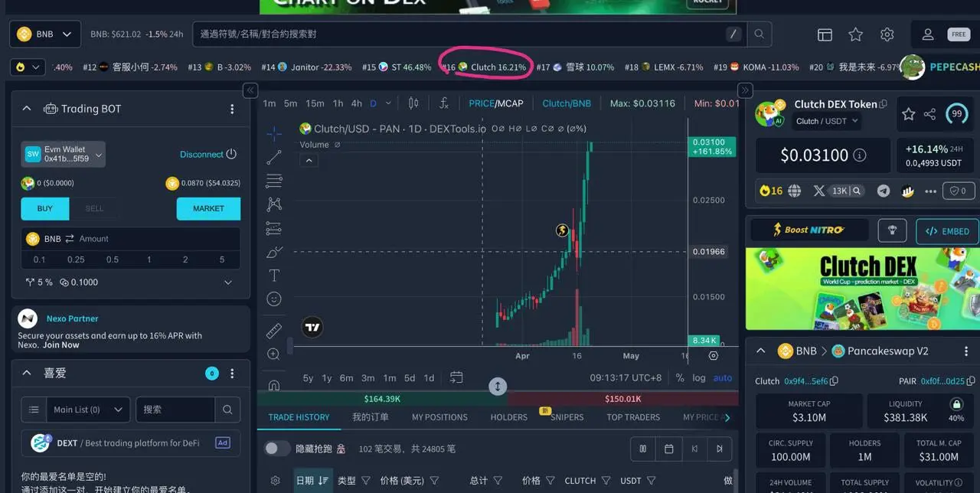This screenshot has width=980, height=493.
Task: Expand the slippage and gas settings chevron
Action: tap(228, 282)
